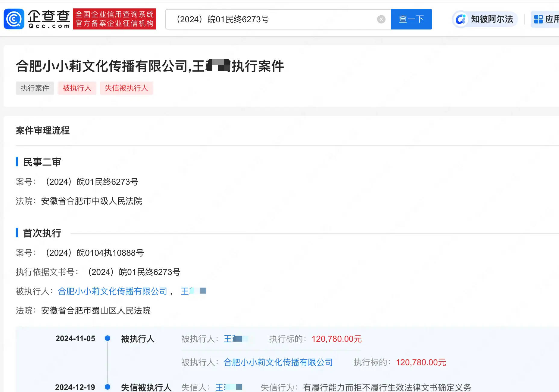Click the 知彼阿尔法 circular logo icon

point(461,19)
